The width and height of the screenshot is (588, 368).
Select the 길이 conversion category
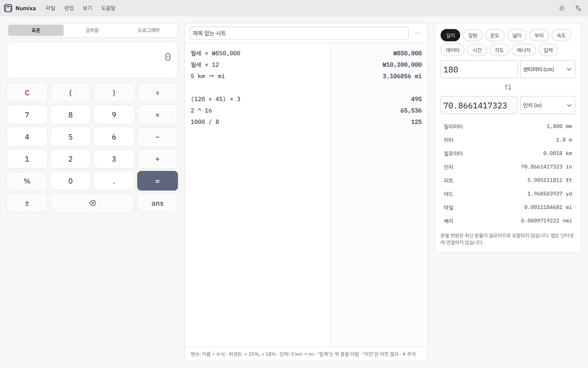tap(450, 35)
